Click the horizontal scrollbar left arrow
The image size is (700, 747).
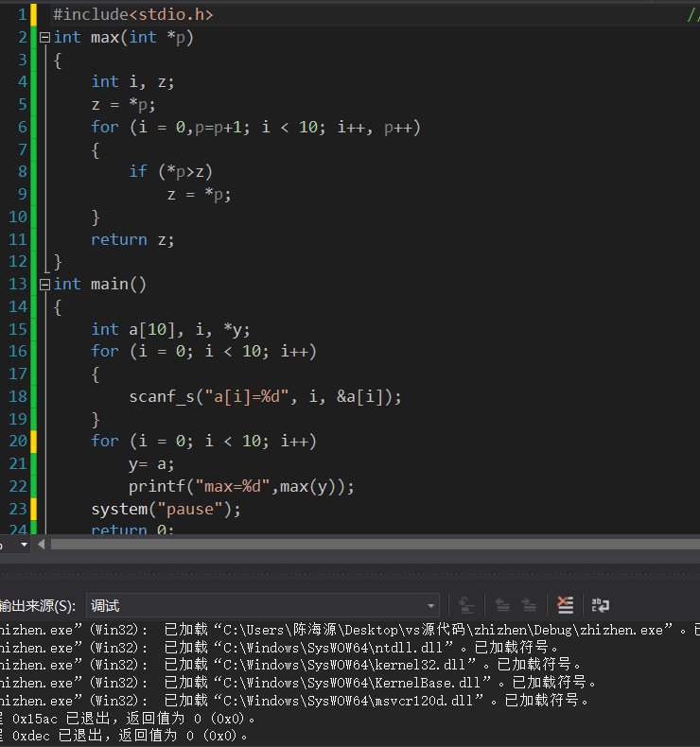41,544
